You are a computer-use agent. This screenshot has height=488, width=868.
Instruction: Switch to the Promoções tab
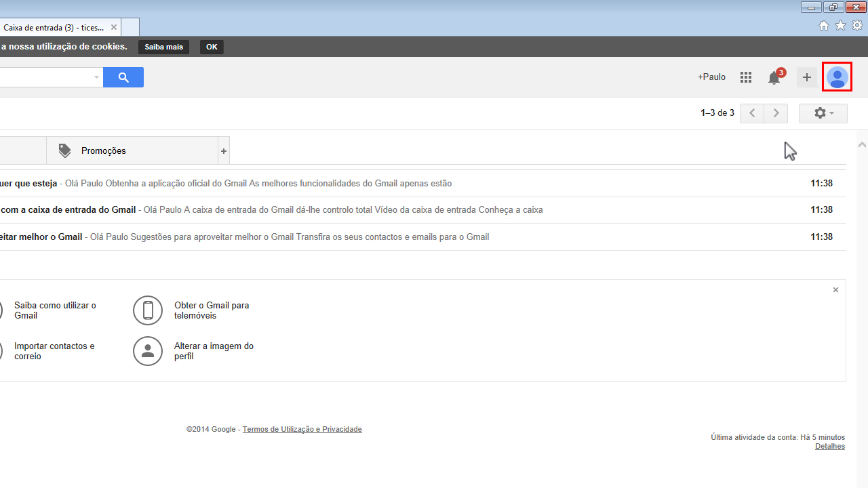[132, 150]
